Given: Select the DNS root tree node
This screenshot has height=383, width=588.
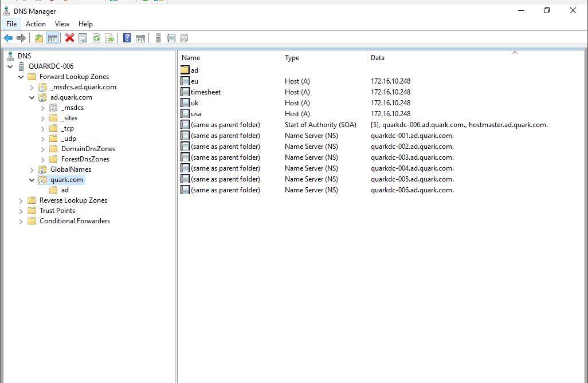Looking at the screenshot, I should (x=25, y=56).
